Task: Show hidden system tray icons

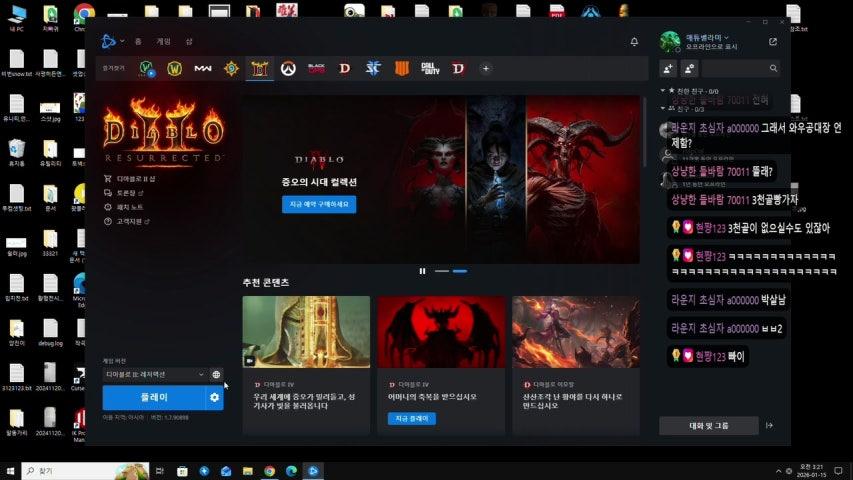Action: click(x=778, y=471)
